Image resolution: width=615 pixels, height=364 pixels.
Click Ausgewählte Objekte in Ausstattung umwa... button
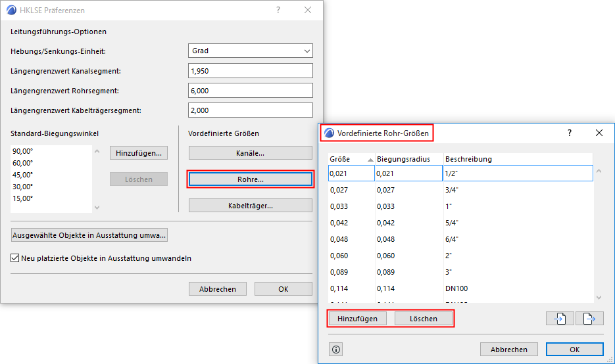(89, 235)
